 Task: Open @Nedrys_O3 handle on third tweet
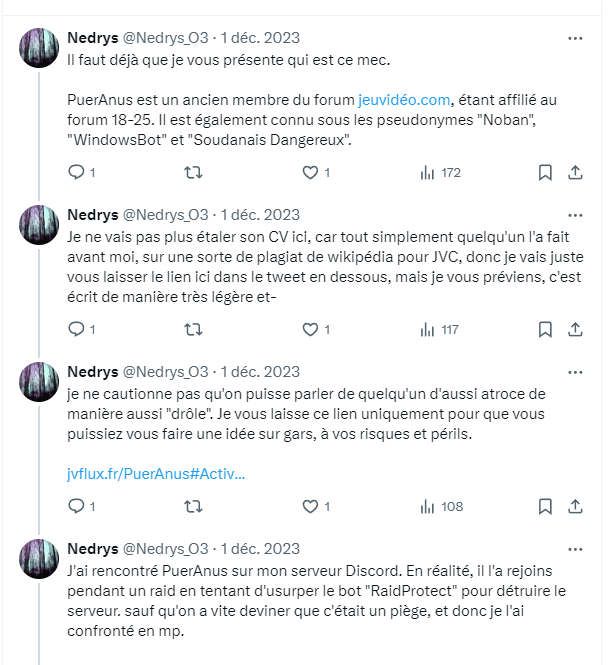(x=165, y=372)
